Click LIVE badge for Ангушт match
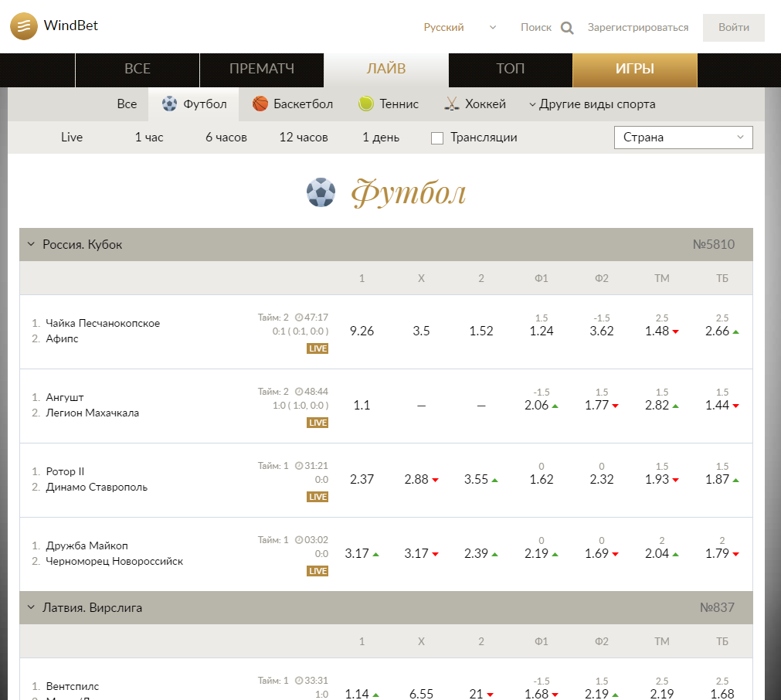Viewport: 781px width, 700px height. pos(317,423)
